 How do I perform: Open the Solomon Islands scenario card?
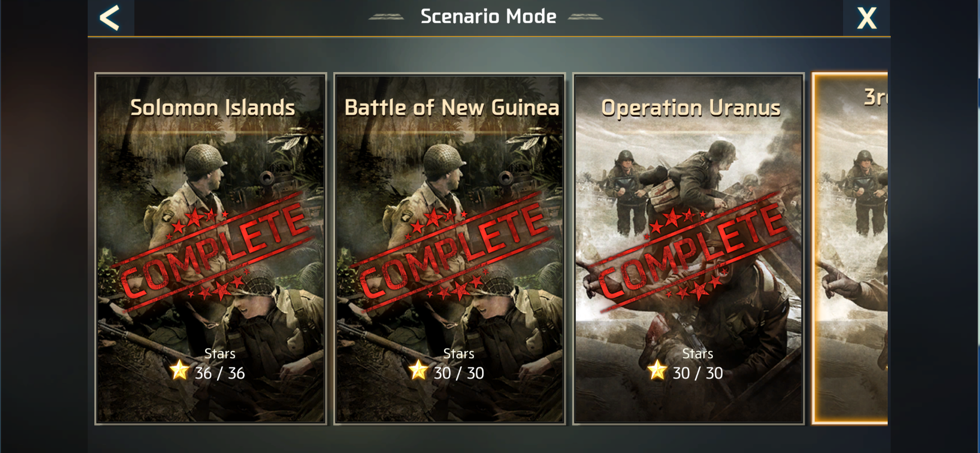click(x=211, y=249)
